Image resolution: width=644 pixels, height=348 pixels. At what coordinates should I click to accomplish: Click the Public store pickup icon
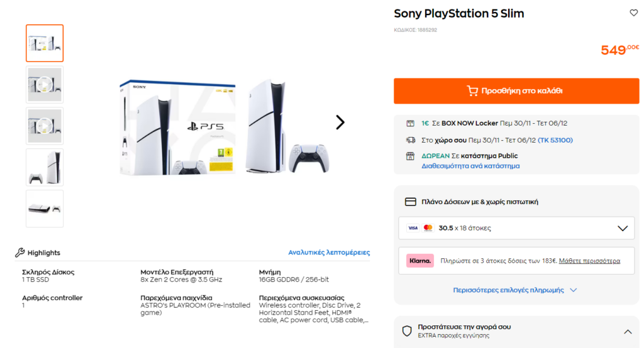coord(411,156)
